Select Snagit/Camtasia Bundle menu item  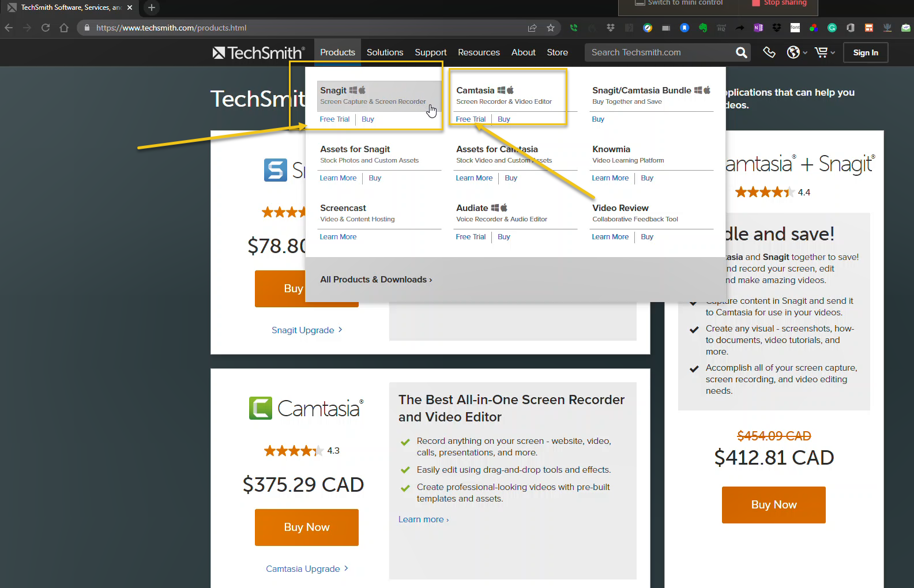[x=651, y=96]
